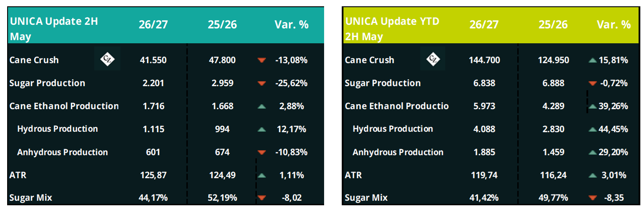The image size is (644, 212).
Task: Select the UNICA Update YTD 2H May header
Action: (392, 29)
